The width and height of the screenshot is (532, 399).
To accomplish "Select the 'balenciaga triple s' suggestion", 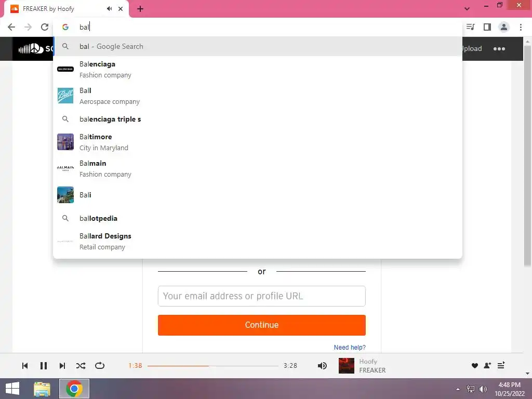I will tap(258, 119).
